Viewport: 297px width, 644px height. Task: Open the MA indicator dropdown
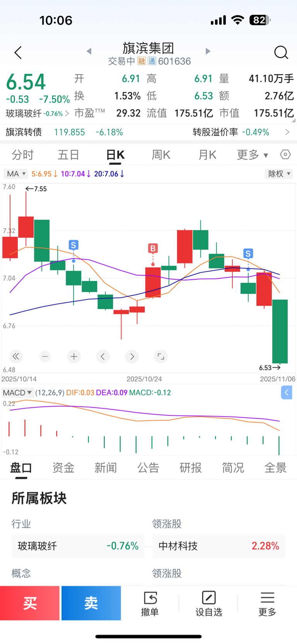pyautogui.click(x=15, y=174)
